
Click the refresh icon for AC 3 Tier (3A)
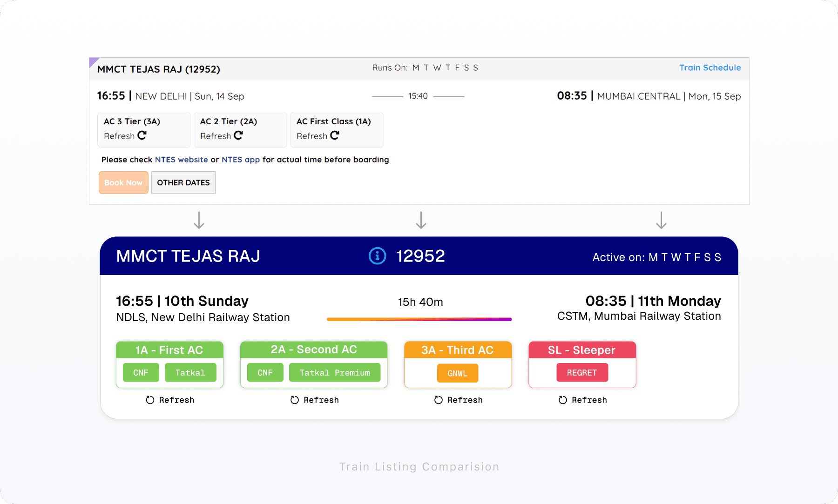click(x=142, y=135)
